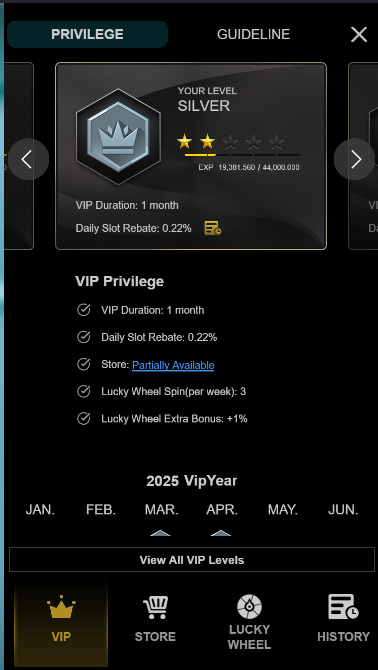The height and width of the screenshot is (670, 378).
Task: Open the History icon in bottom bar
Action: (343, 606)
